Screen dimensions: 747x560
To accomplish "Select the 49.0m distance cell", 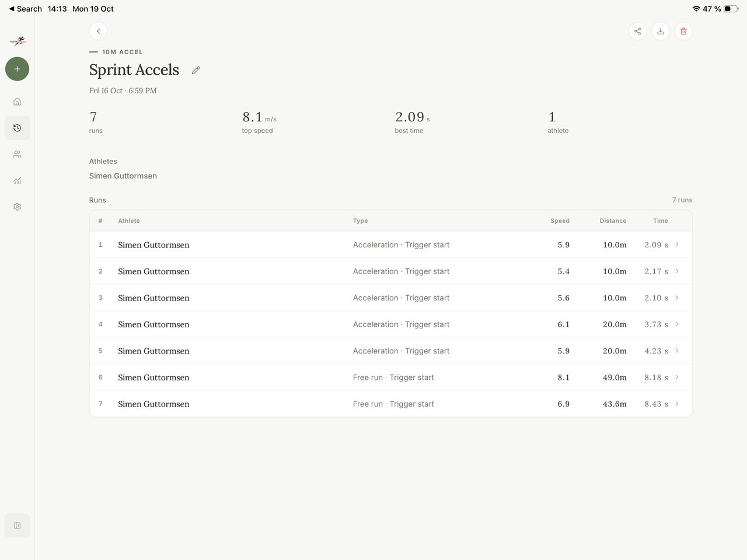I will (x=615, y=377).
